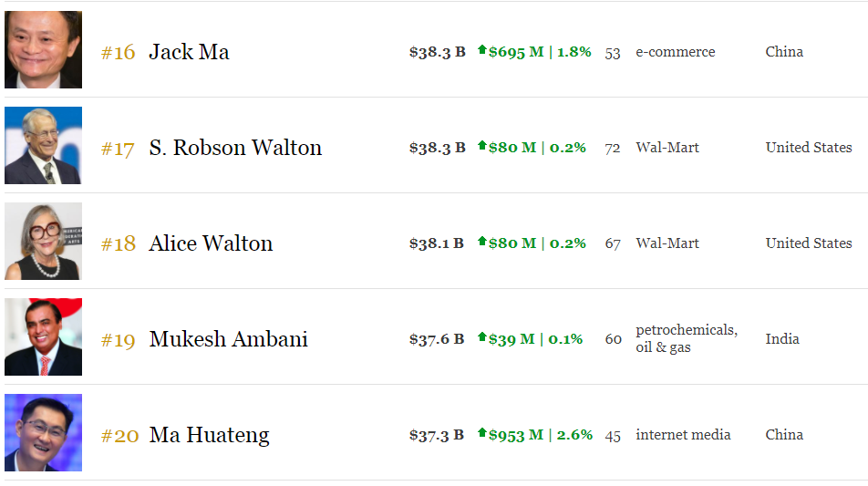
Task: Click the up arrow beside $39 M
Action: 482,337
